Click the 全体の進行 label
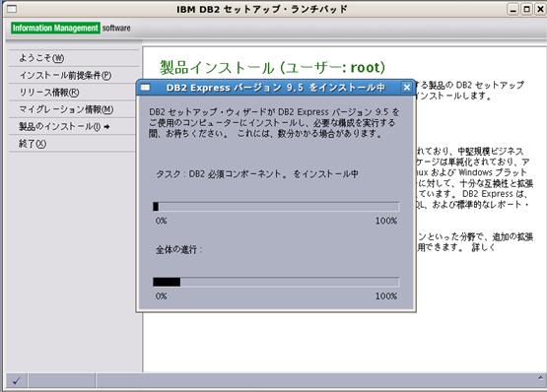The width and height of the screenshot is (547, 392). (x=178, y=250)
